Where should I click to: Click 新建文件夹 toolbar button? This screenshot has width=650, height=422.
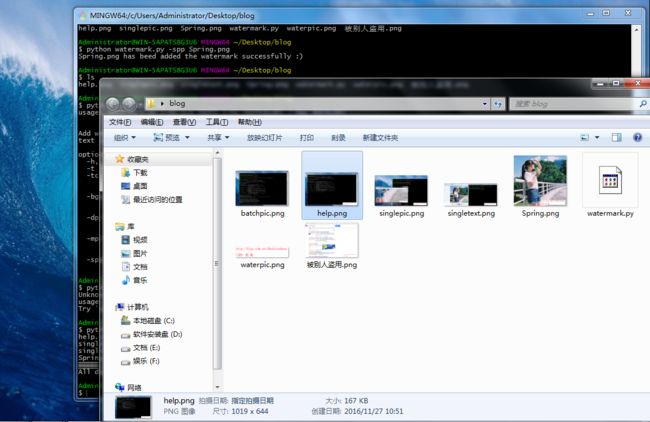pos(380,138)
